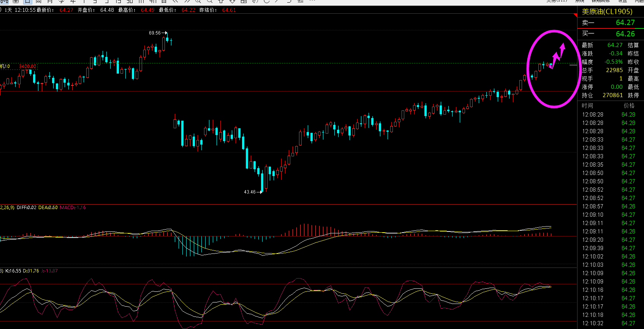Click the 买一 bid price 64.26
Screen dimensions: 644x329
pyautogui.click(x=625, y=34)
